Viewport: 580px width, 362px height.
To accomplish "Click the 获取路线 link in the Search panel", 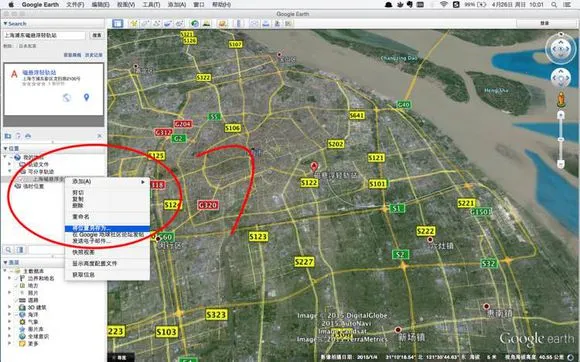I will 72,55.
